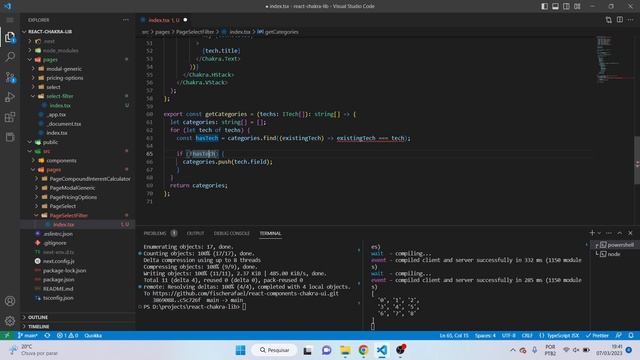Open errors and warnings status indicator
The image size is (640, 360).
pos(67,336)
